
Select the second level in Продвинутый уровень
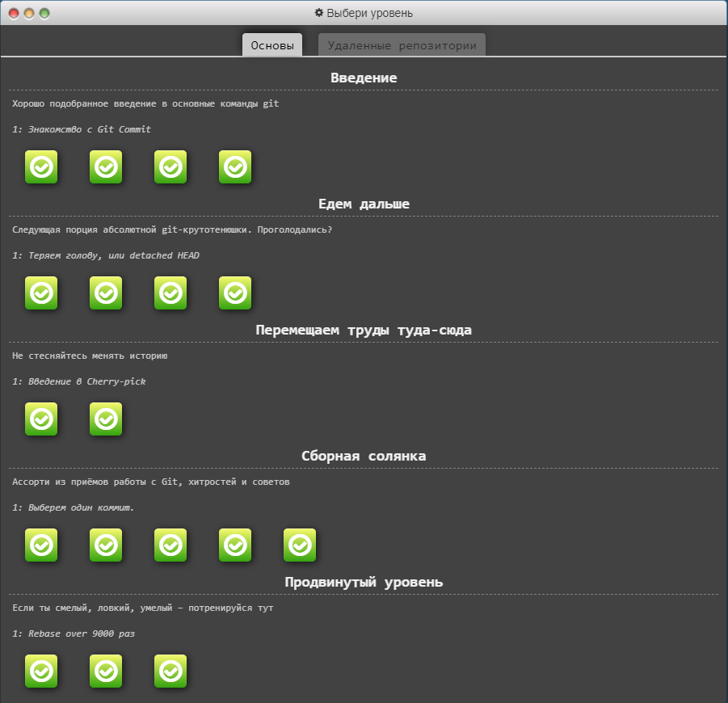point(106,671)
